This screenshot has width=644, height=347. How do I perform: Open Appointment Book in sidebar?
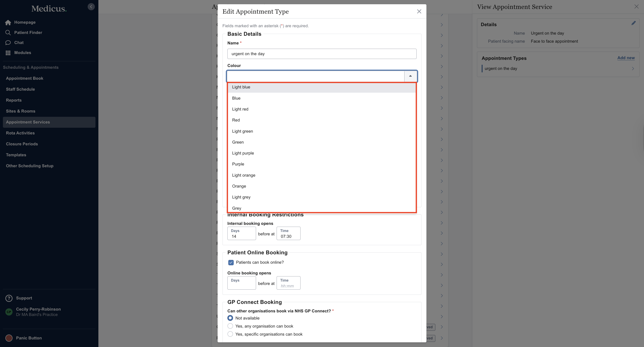click(x=49, y=78)
